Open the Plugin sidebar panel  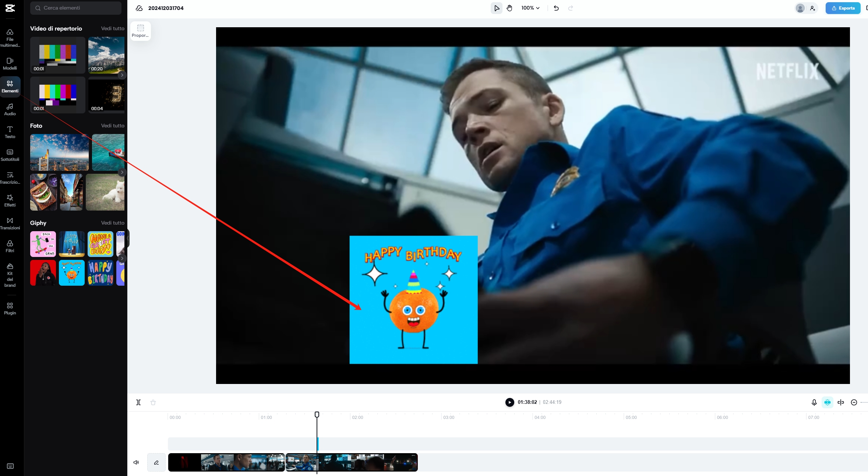(10, 308)
